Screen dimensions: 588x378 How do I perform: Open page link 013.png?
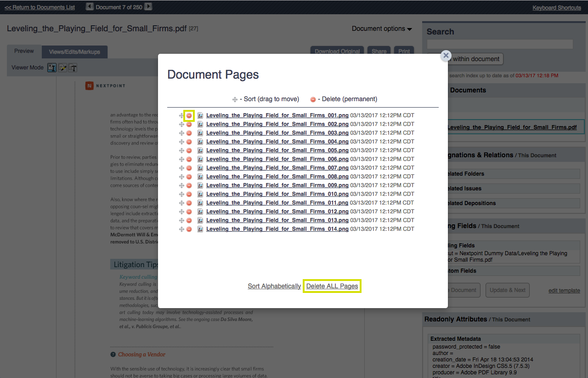point(277,220)
